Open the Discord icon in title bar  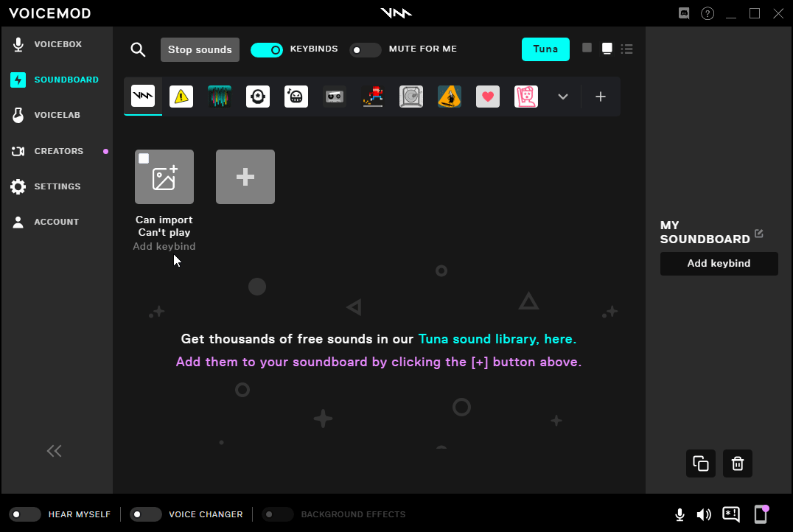[684, 13]
